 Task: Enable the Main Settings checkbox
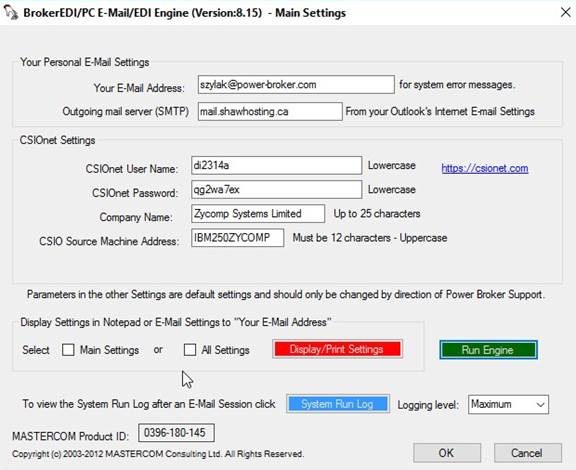(68, 349)
